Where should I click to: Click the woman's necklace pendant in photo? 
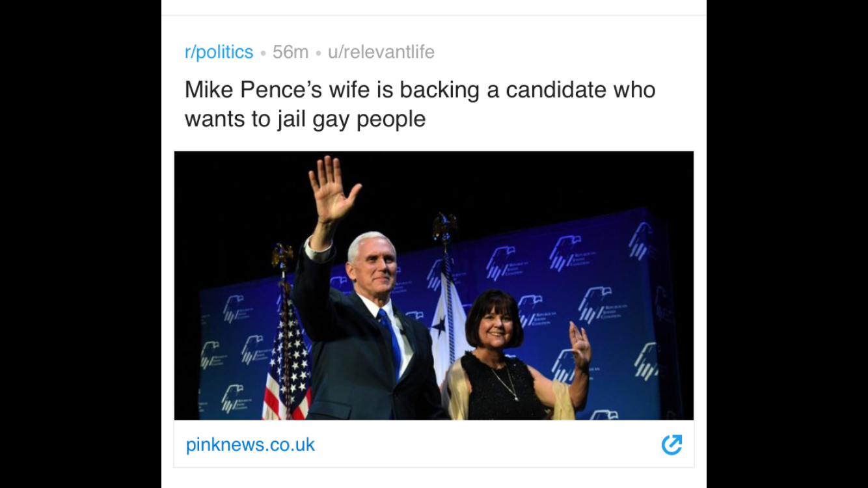513,396
